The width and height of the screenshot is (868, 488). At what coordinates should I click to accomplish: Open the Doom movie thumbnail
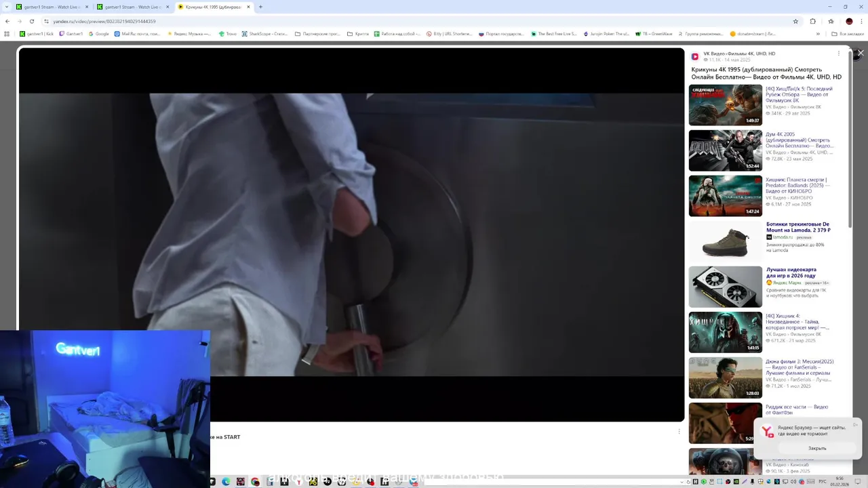(726, 150)
